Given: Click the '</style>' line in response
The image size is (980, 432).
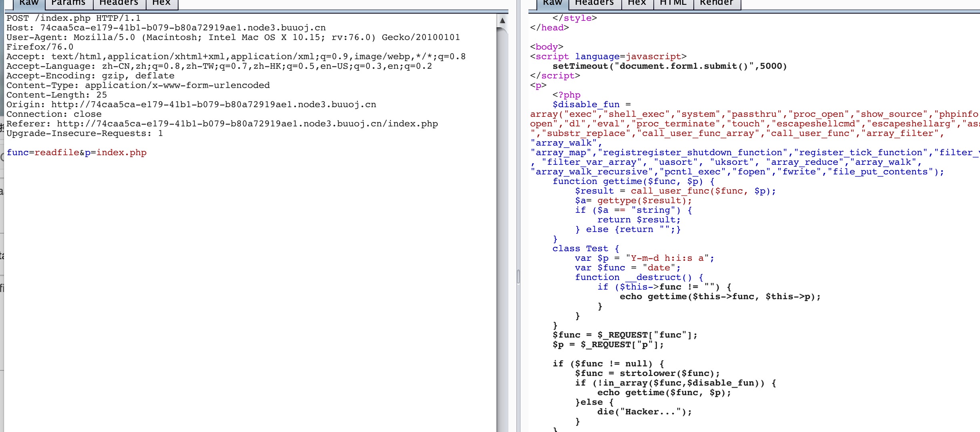Looking at the screenshot, I should click(575, 18).
